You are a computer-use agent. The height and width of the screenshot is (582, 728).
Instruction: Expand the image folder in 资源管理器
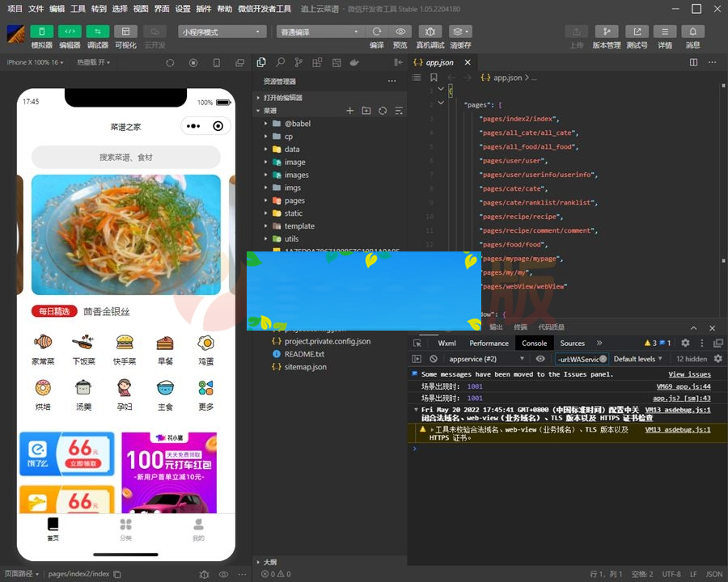point(294,162)
